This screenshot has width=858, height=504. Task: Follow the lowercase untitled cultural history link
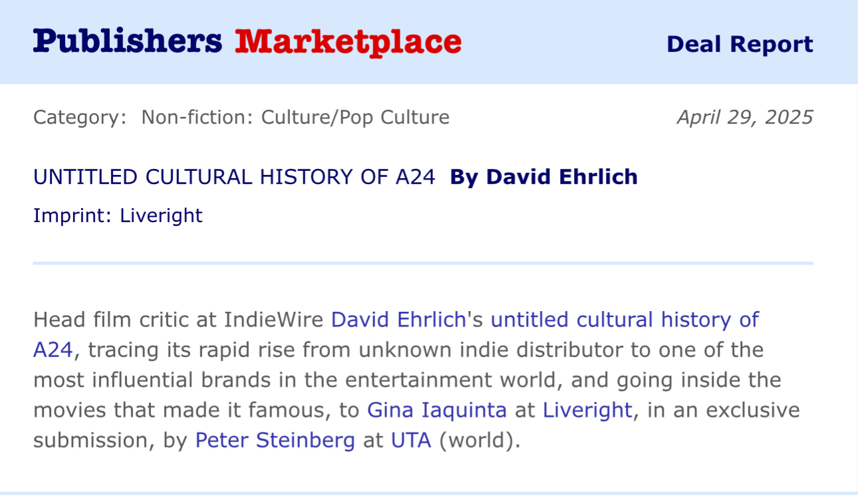tap(624, 320)
